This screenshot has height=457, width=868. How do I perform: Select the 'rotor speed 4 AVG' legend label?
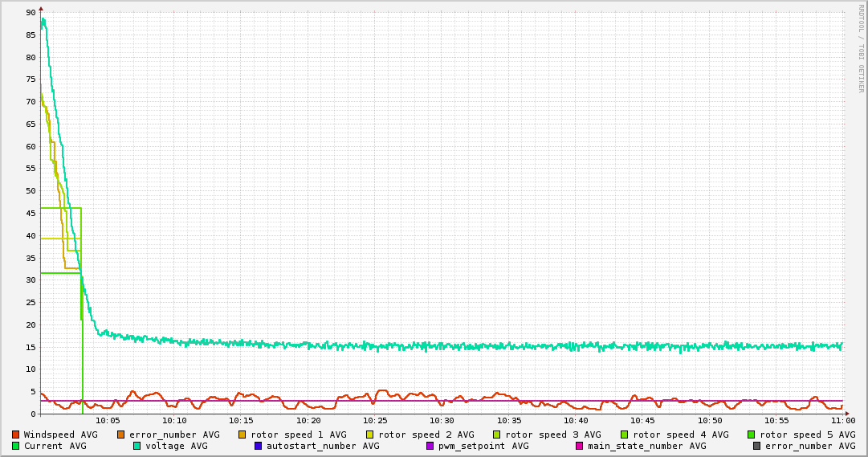click(x=680, y=435)
